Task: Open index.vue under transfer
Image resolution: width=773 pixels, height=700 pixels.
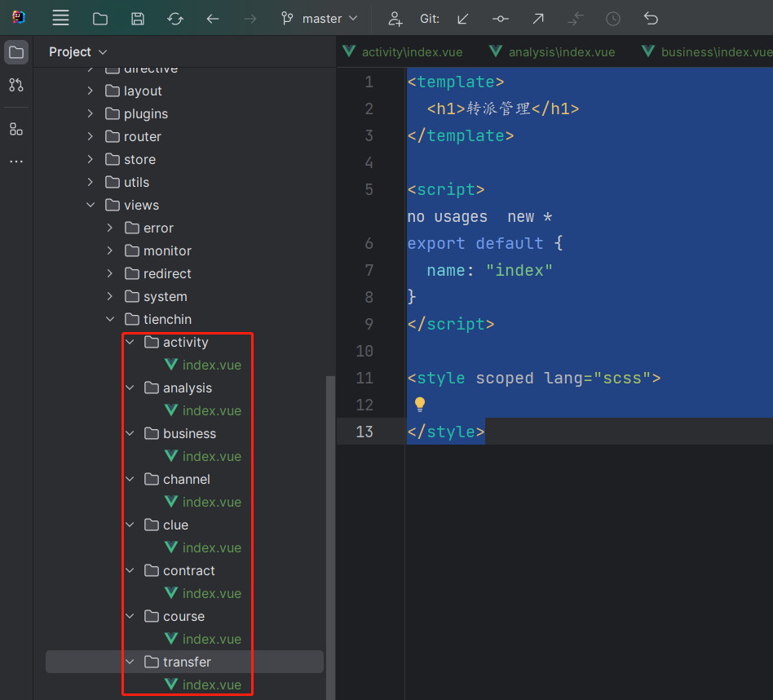Action: (203, 684)
